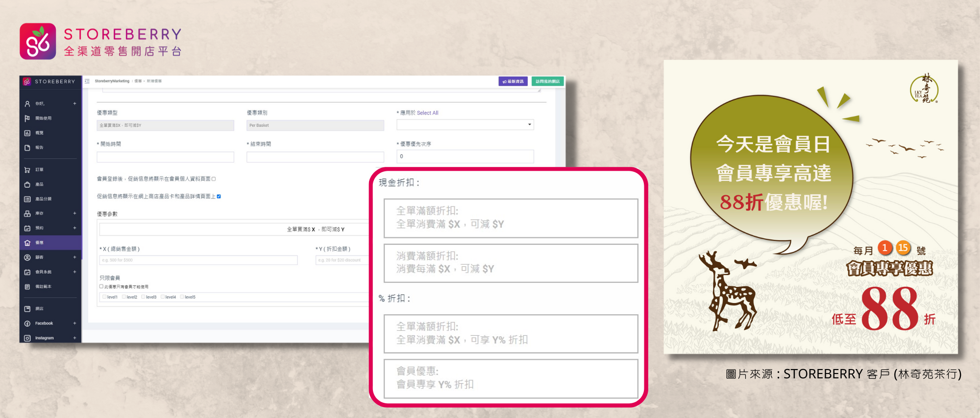Select 開始使用 in the sidebar menu
This screenshot has height=418, width=980.
pyautogui.click(x=43, y=118)
